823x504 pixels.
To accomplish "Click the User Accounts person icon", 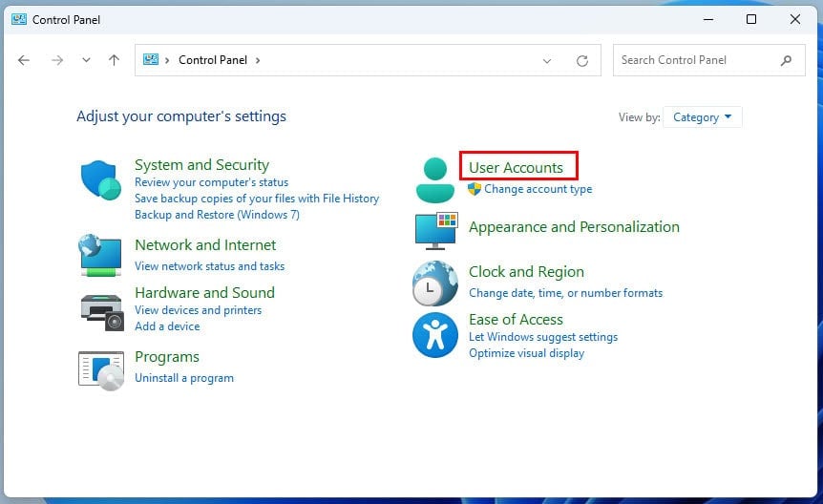I will 435,180.
